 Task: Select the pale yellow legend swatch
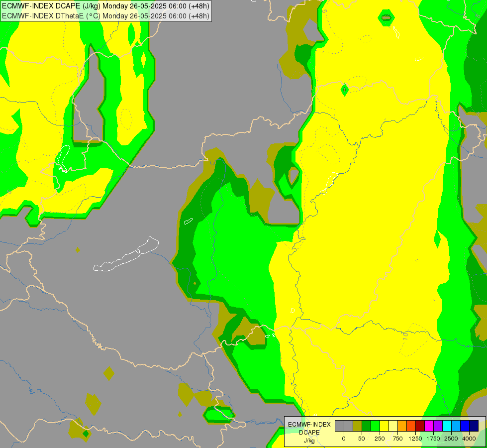click(x=393, y=426)
